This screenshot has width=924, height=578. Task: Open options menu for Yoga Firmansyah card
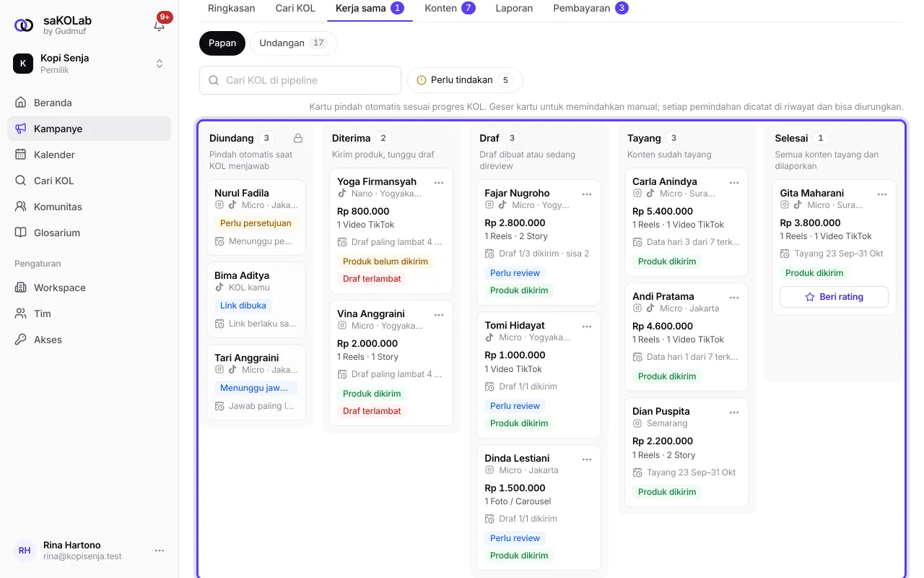(439, 182)
